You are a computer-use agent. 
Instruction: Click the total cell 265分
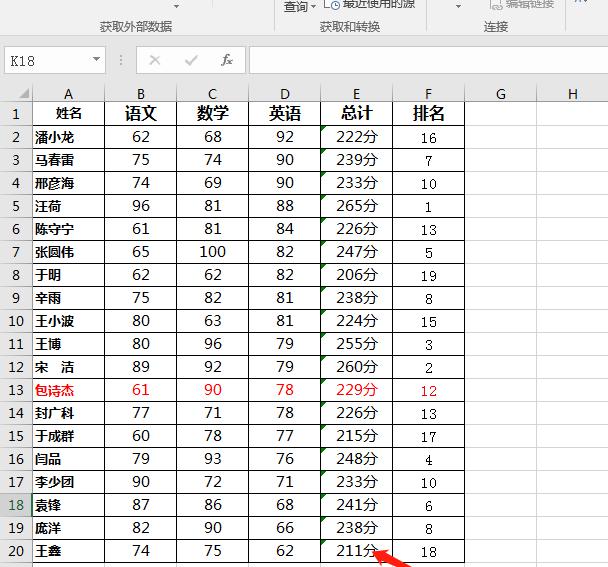(x=357, y=206)
